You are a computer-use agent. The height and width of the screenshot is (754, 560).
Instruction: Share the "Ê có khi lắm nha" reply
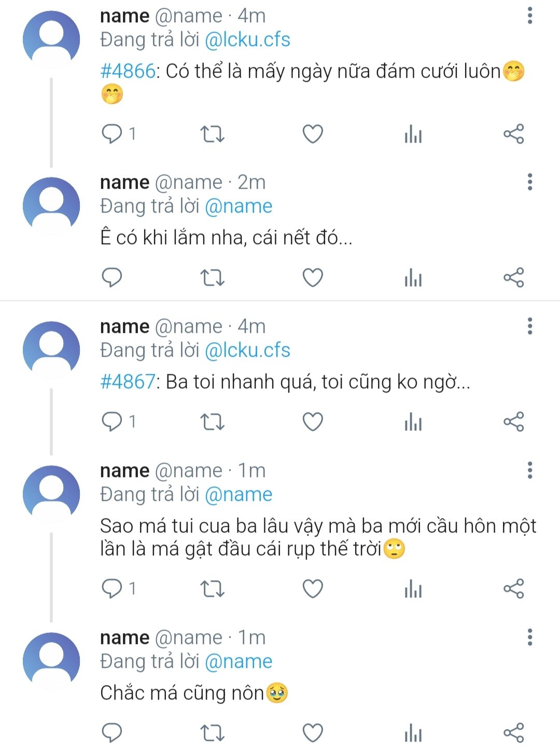[x=513, y=278]
